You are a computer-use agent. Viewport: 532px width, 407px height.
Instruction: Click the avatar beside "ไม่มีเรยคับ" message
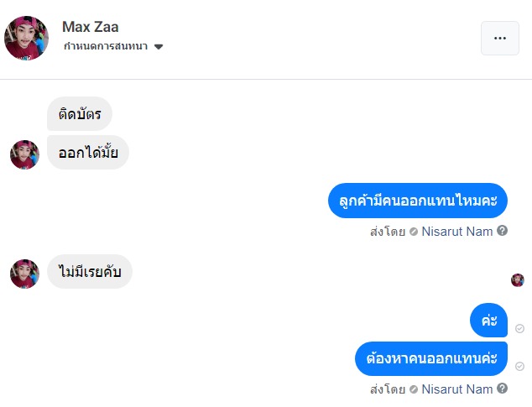(24, 274)
